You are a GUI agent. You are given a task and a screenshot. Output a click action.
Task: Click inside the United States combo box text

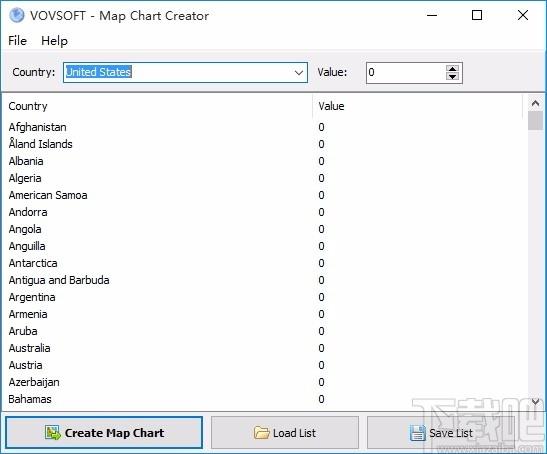[x=98, y=72]
